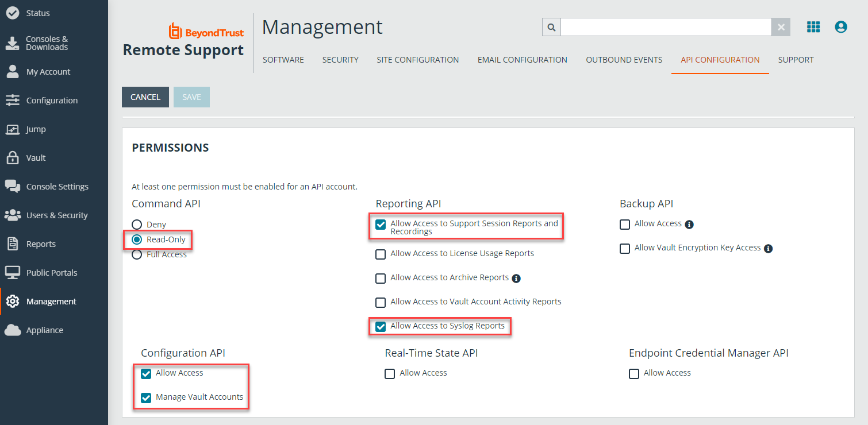Click the Appliance cloud icon
The height and width of the screenshot is (425, 868).
pos(12,330)
